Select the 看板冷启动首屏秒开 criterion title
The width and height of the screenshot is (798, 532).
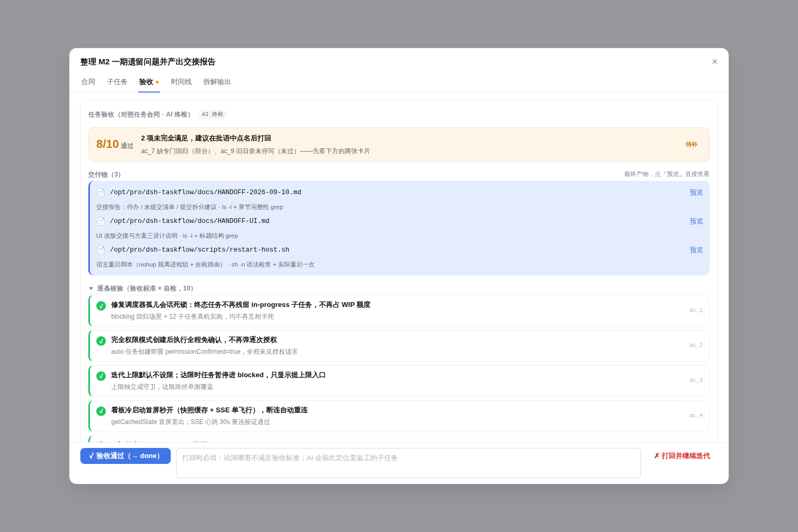[209, 410]
